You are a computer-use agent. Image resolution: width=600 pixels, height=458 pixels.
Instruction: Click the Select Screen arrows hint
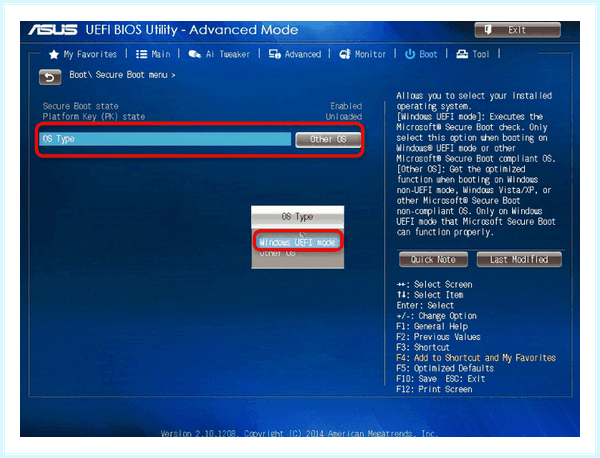[x=434, y=285]
